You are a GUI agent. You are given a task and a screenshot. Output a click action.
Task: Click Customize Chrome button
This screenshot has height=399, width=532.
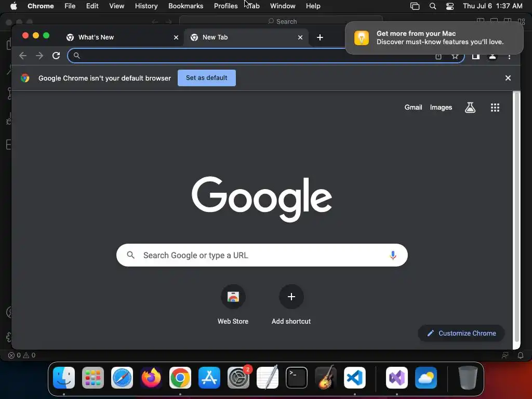tap(461, 333)
